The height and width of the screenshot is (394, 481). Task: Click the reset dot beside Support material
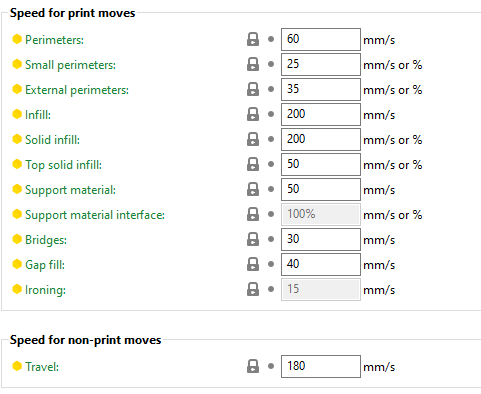point(271,189)
